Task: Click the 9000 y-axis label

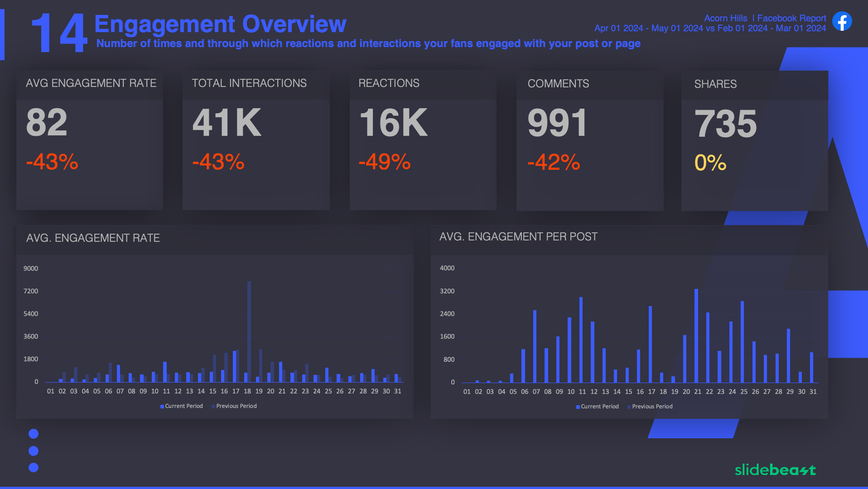Action: 31,268
